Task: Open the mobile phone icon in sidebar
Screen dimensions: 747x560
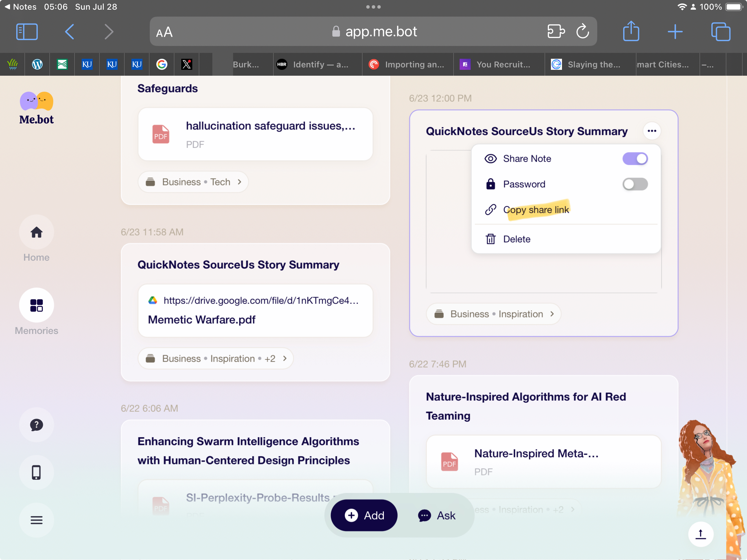Action: coord(36,472)
